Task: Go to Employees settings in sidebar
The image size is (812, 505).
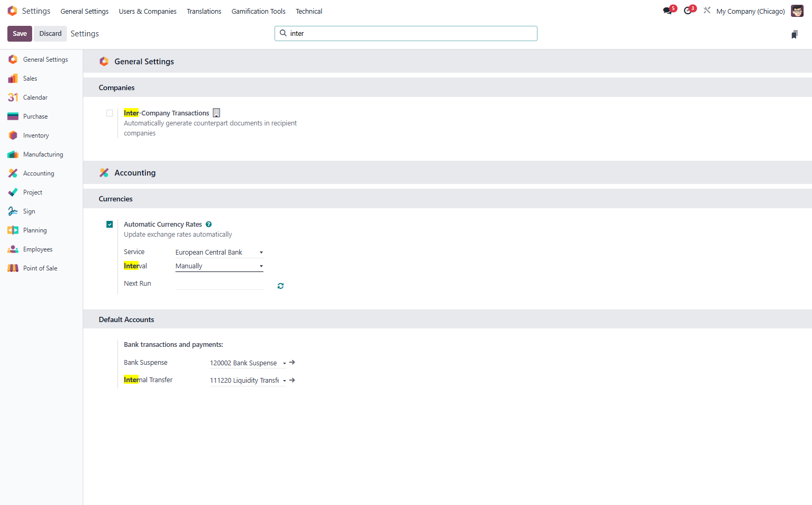Action: [x=41, y=249]
